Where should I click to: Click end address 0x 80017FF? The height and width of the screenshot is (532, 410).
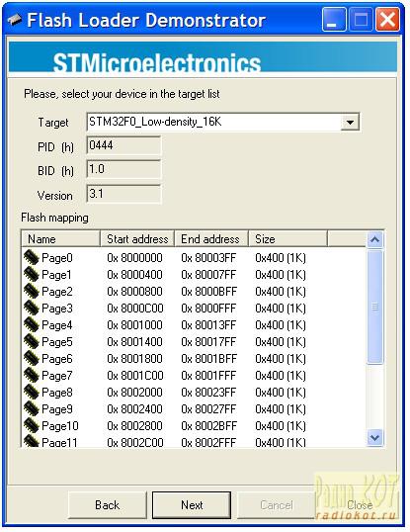(208, 342)
